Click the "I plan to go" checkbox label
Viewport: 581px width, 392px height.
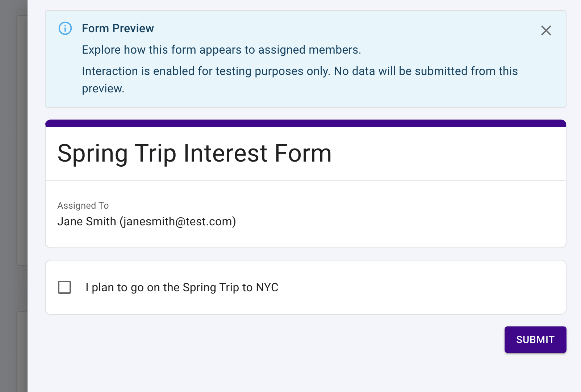182,287
